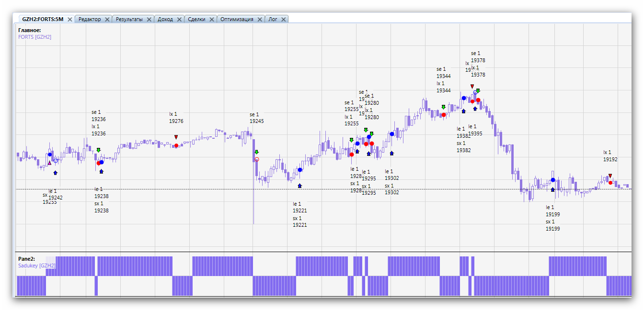Select the red exit marker near lx 1 19276
This screenshot has width=644, height=310.
(176, 145)
